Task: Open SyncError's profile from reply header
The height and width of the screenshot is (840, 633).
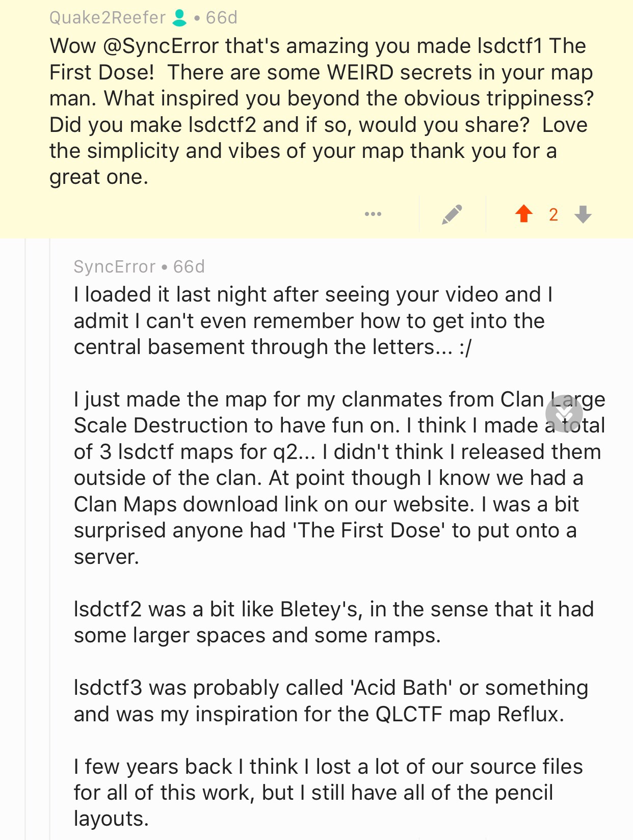Action: coord(114,266)
